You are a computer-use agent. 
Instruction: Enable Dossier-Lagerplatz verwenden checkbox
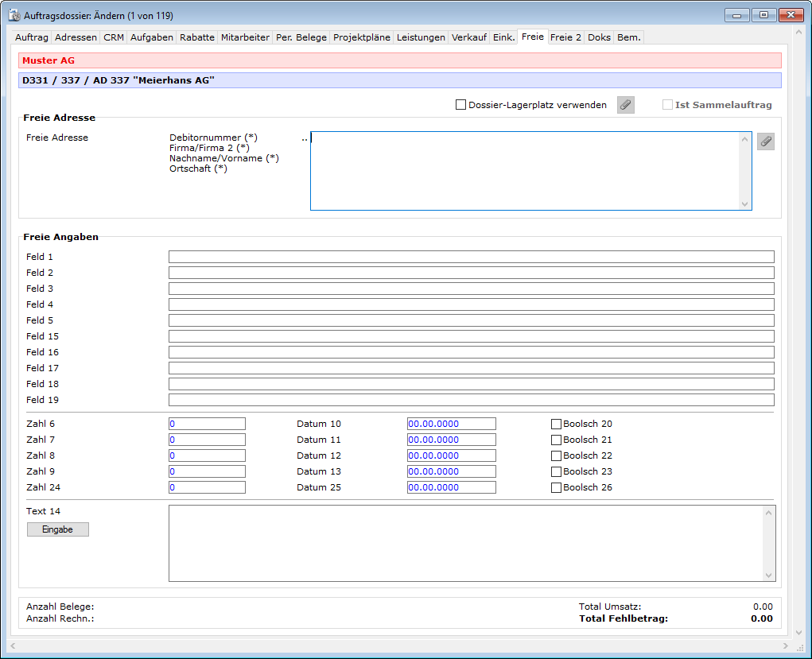point(460,105)
